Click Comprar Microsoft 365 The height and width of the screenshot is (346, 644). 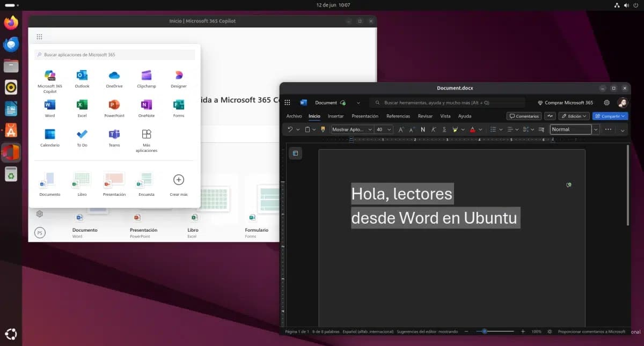[565, 102]
